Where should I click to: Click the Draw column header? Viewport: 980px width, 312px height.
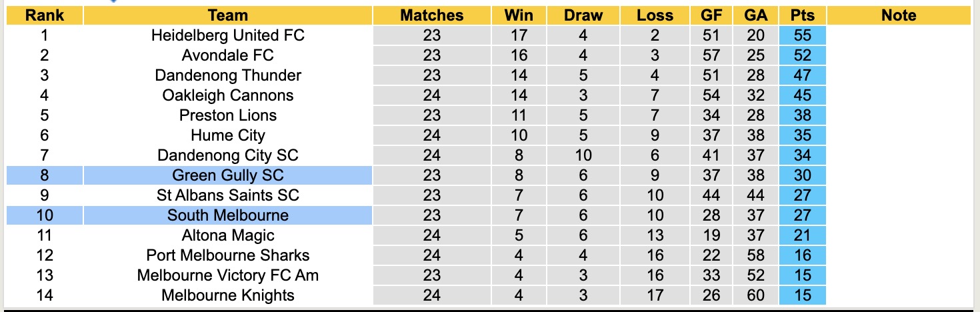point(583,15)
